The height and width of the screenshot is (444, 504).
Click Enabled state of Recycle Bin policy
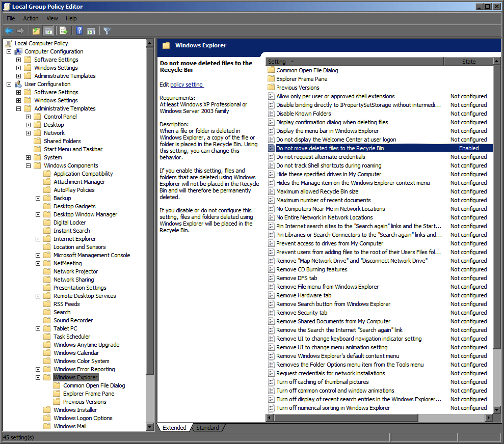pos(469,148)
